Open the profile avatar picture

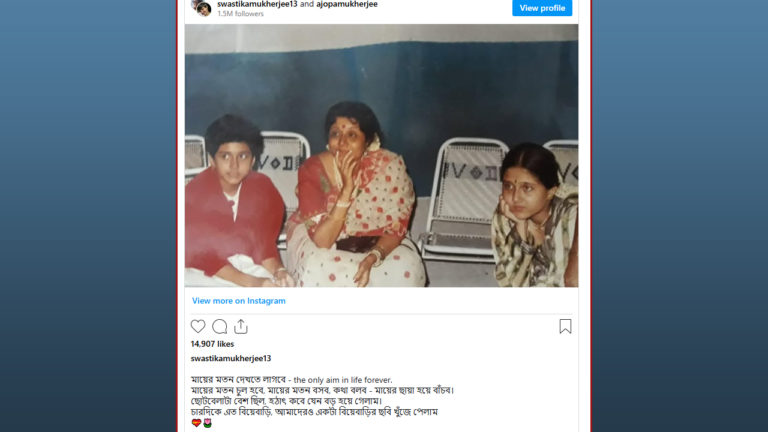point(201,7)
